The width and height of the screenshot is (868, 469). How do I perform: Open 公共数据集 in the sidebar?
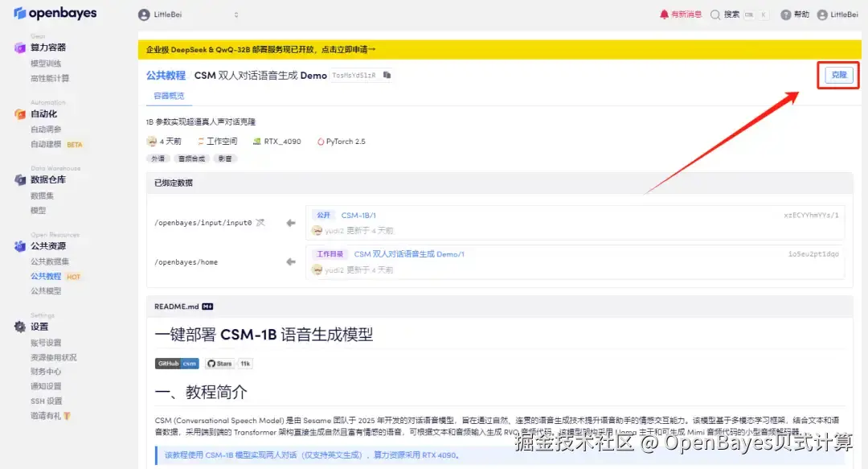[x=50, y=261]
